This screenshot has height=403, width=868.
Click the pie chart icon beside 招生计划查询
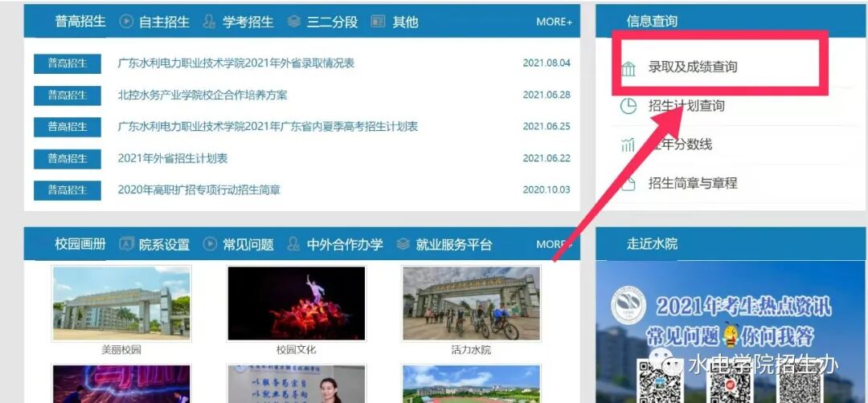pos(628,106)
